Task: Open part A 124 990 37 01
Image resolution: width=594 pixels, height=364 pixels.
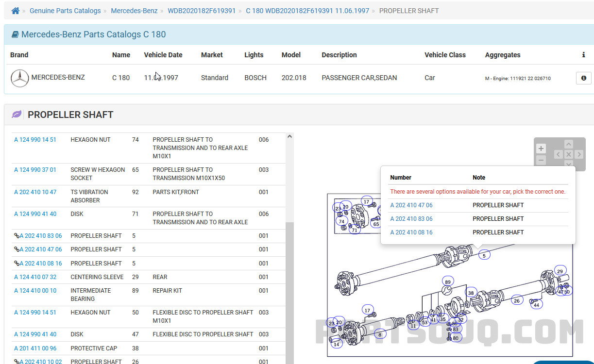Action: 35,170
